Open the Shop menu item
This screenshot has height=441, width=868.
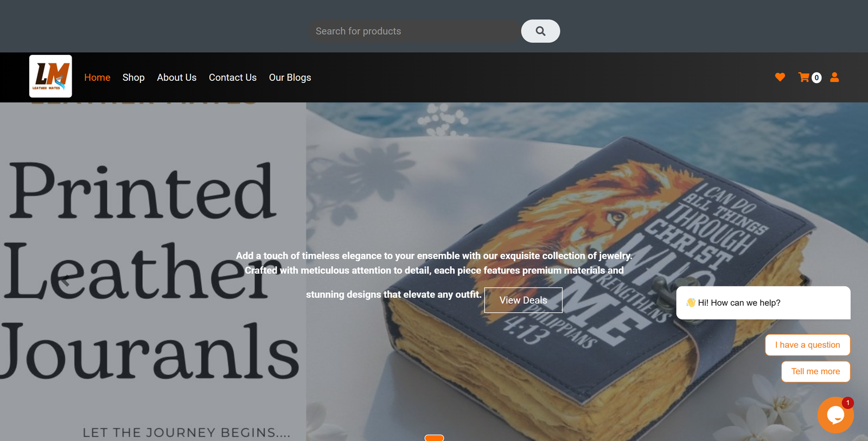tap(133, 78)
